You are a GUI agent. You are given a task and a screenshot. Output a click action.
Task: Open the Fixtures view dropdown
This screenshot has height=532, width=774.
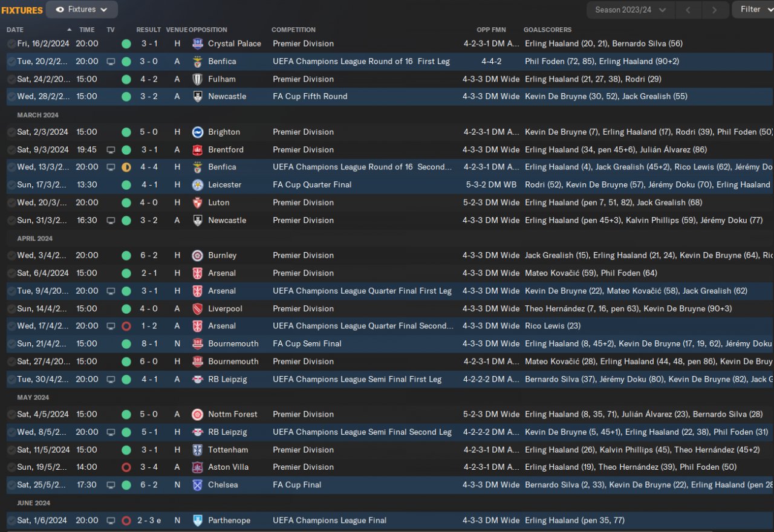point(82,10)
